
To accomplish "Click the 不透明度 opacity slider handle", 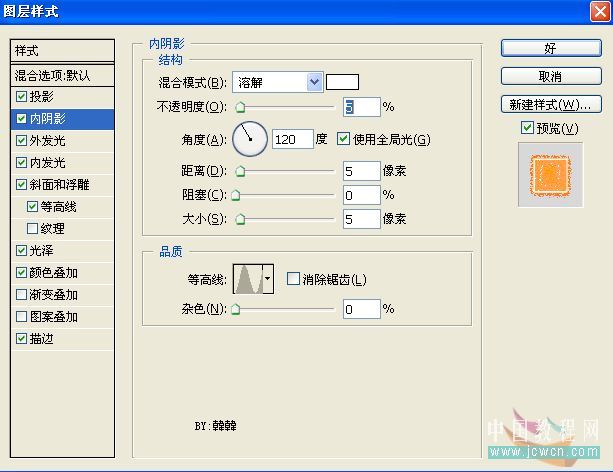I will pos(240,107).
